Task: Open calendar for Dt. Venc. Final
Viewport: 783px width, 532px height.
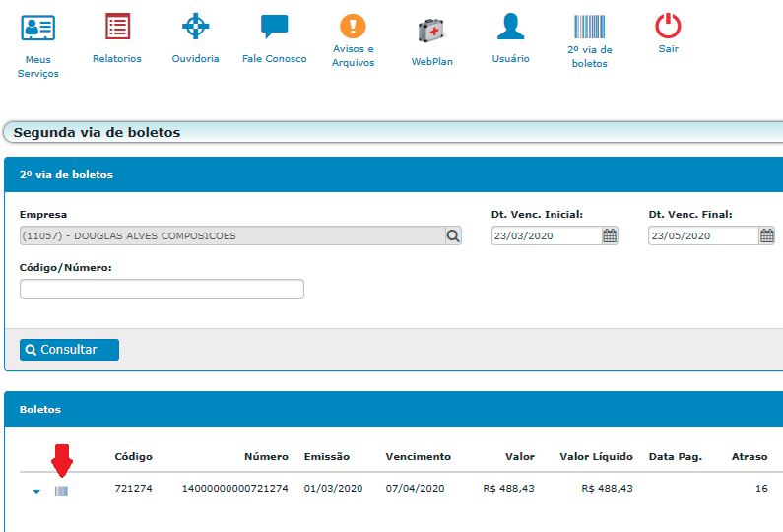Action: click(767, 235)
